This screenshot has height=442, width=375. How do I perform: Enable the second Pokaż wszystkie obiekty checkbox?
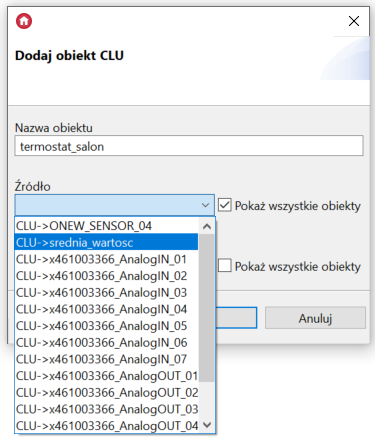225,266
